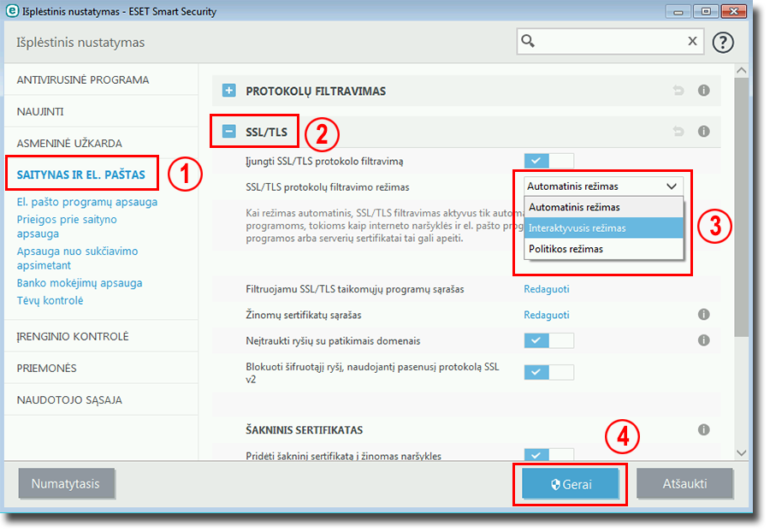Image resolution: width=770 pixels, height=532 pixels.
Task: Show info for Protokolų filtravimas section
Action: 704,91
